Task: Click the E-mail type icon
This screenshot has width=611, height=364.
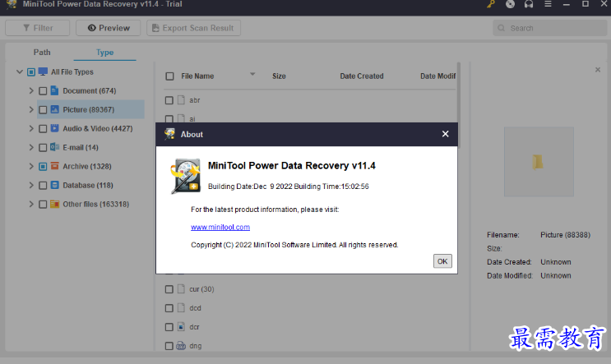Action: [54, 147]
